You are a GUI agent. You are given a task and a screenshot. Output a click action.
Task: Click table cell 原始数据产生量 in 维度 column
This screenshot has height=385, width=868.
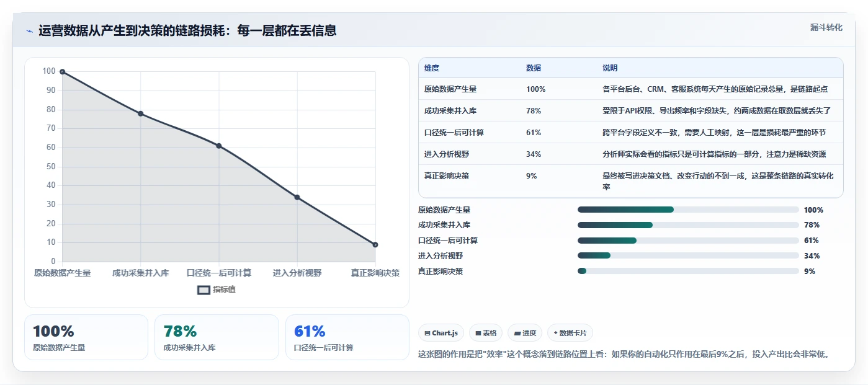(x=450, y=89)
